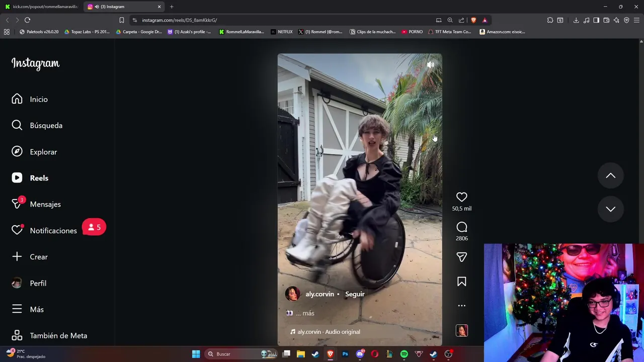Expand caption with "más"

pos(308,313)
